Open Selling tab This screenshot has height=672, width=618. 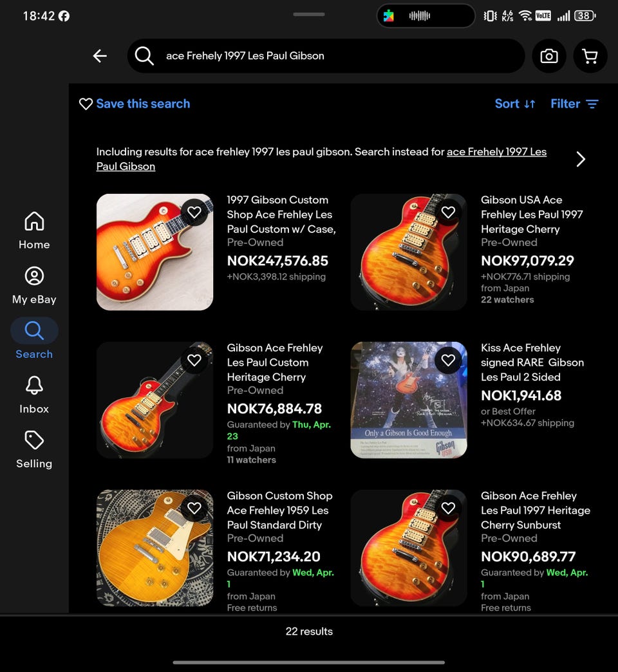tap(34, 449)
